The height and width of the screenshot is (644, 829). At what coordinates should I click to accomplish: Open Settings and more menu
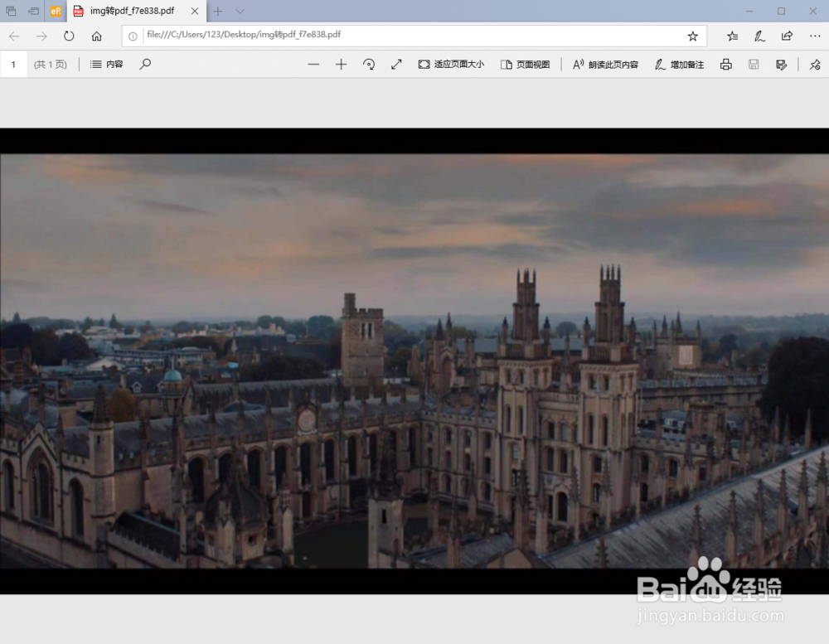814,36
